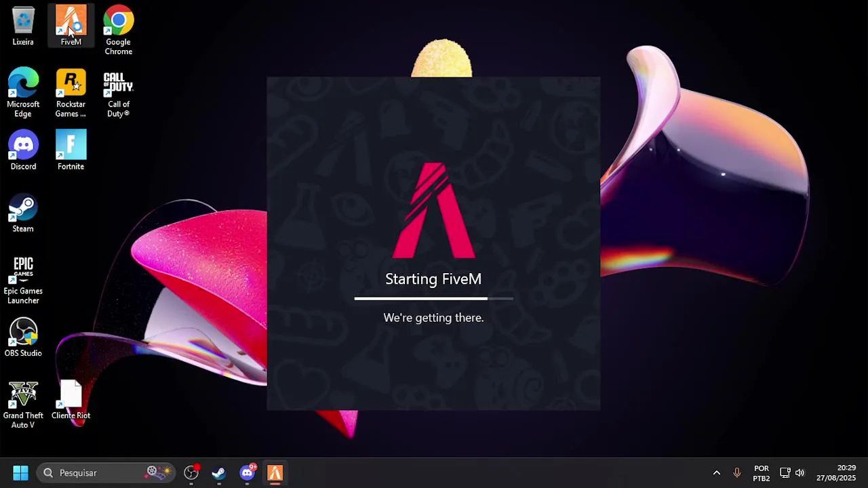Open the clock showing 20:29 27/08/2025

(836, 473)
